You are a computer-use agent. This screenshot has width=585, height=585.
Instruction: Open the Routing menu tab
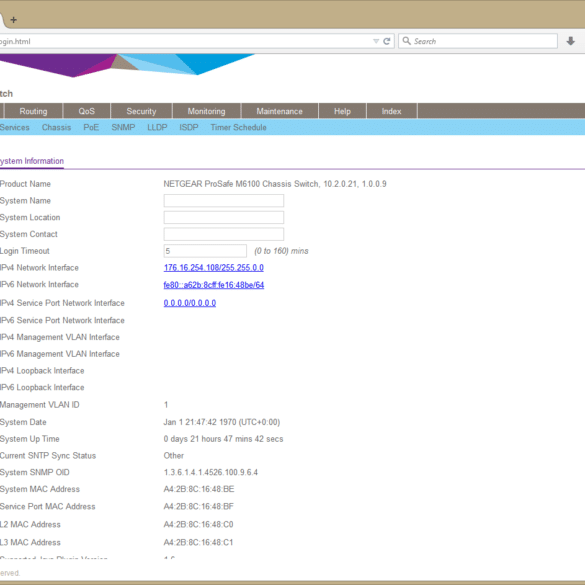point(33,111)
